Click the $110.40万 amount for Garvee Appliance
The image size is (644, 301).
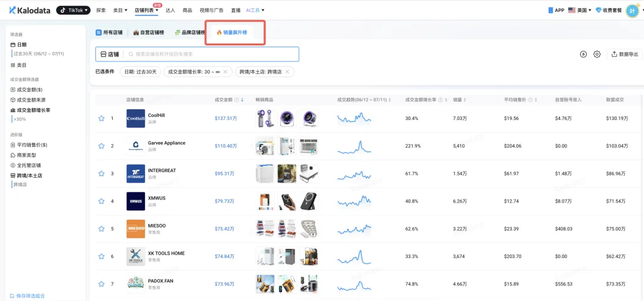point(226,146)
